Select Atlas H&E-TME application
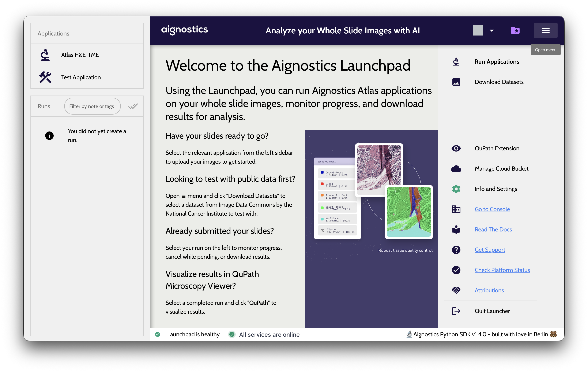The height and width of the screenshot is (372, 588). pos(87,55)
